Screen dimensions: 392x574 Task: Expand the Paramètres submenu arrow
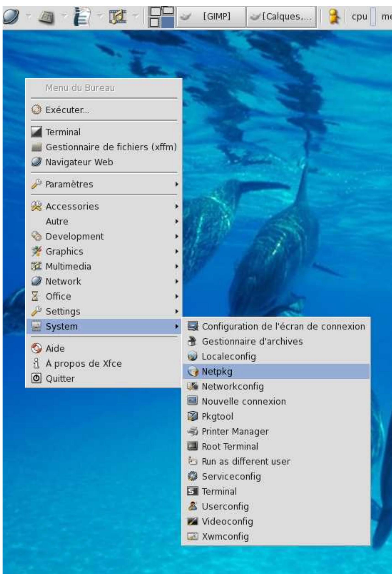[x=176, y=184]
